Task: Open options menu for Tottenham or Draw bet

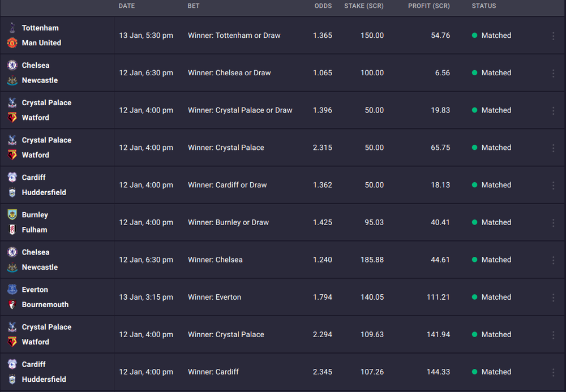Action: [554, 36]
